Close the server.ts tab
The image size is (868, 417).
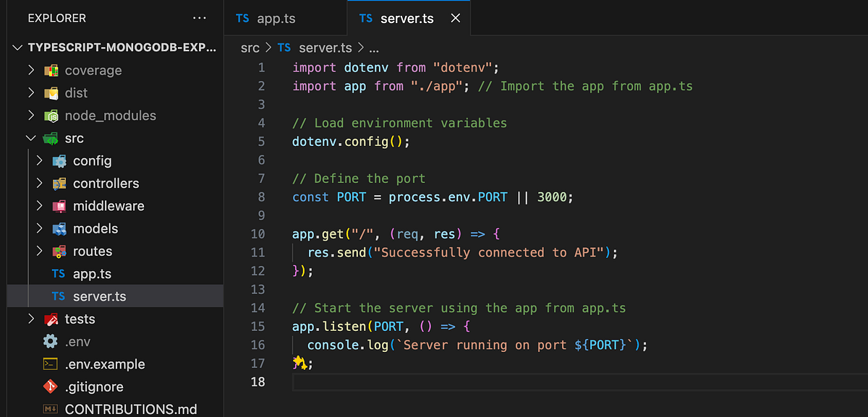455,18
